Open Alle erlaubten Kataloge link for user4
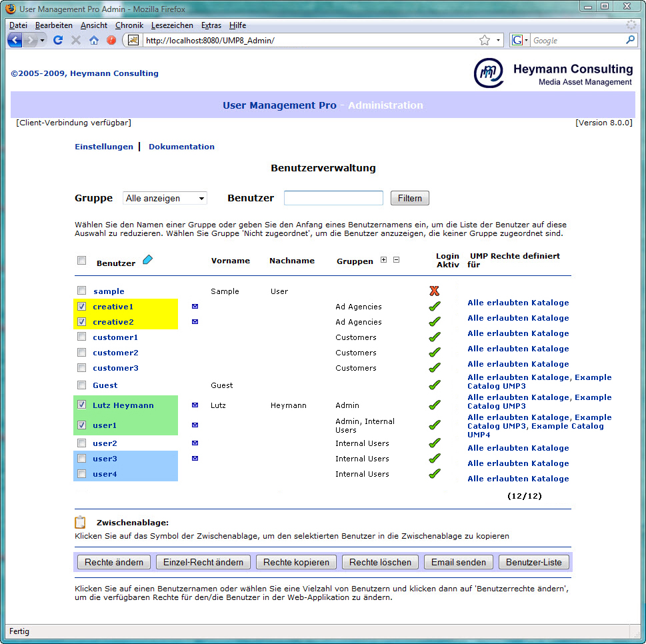Screen dimensions: 646x644 [518, 479]
